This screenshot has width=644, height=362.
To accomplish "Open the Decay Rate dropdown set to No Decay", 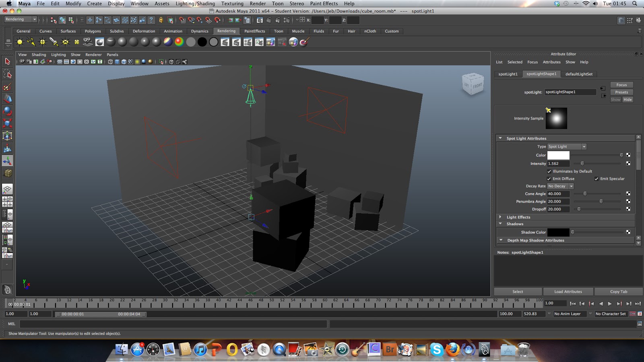I will (x=560, y=186).
